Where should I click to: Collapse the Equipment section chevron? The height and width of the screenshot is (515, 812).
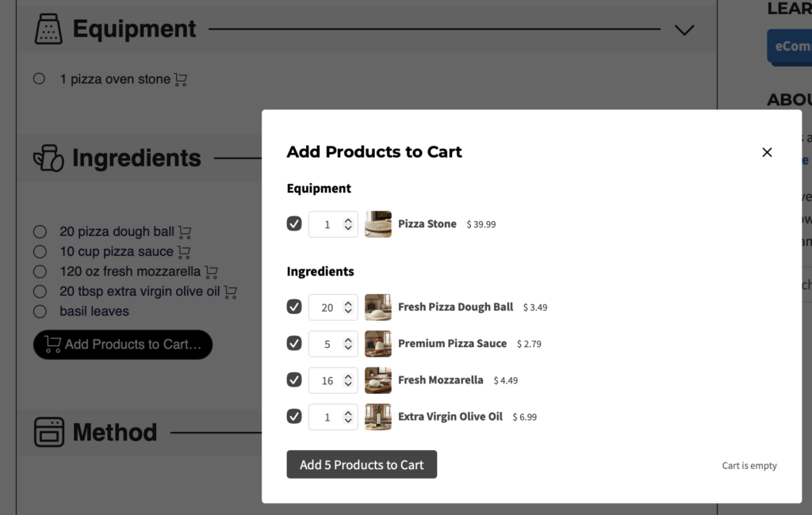click(x=684, y=30)
